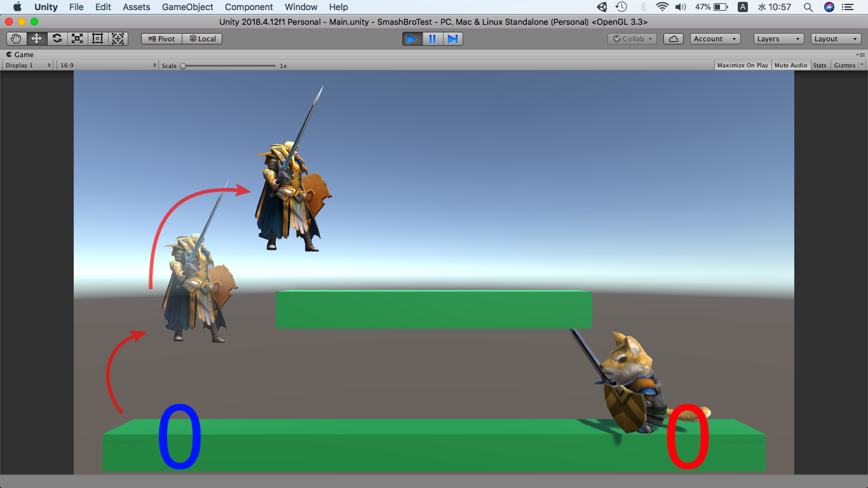
Task: Open Siri from menu bar
Action: point(829,7)
